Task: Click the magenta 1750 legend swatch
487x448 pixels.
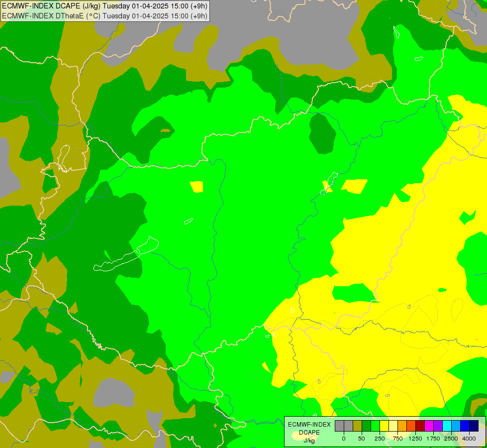Action: click(429, 426)
